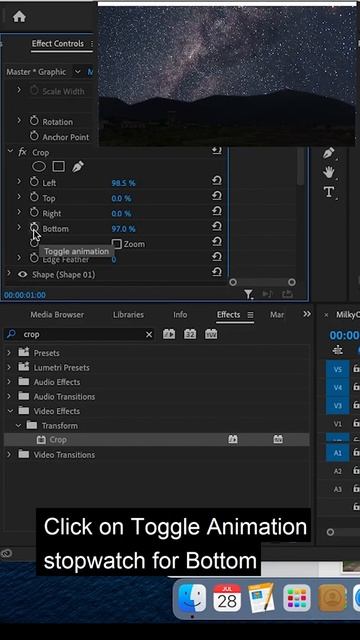This screenshot has height=640, width=360.
Task: Reset the Right crop parameter
Action: [x=217, y=211]
